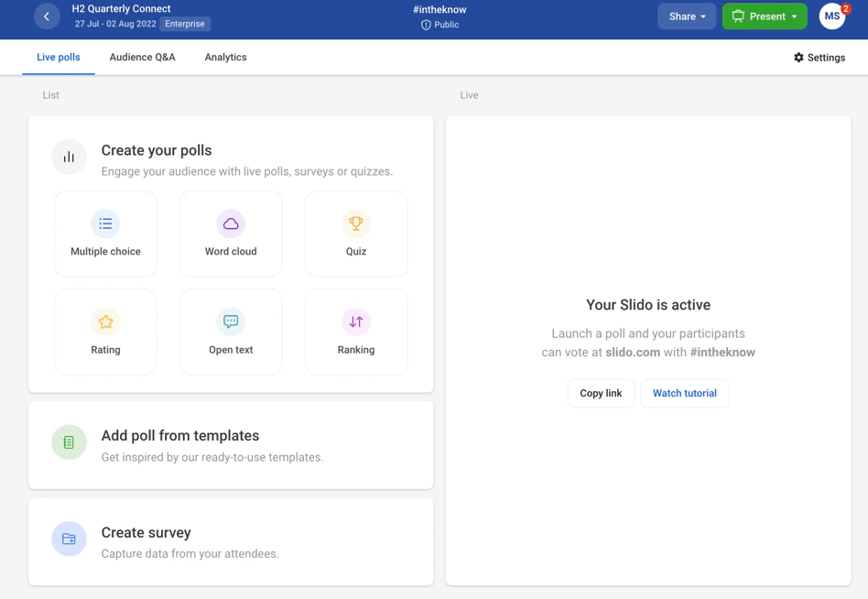Open the Analytics tab

pyautogui.click(x=225, y=57)
